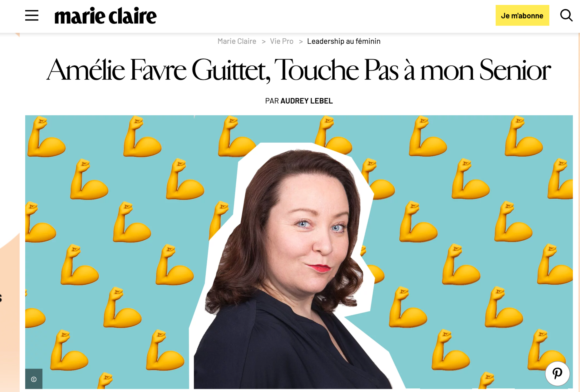Go to the Marie Claire breadcrumb link
This screenshot has height=392, width=580.
tap(237, 41)
